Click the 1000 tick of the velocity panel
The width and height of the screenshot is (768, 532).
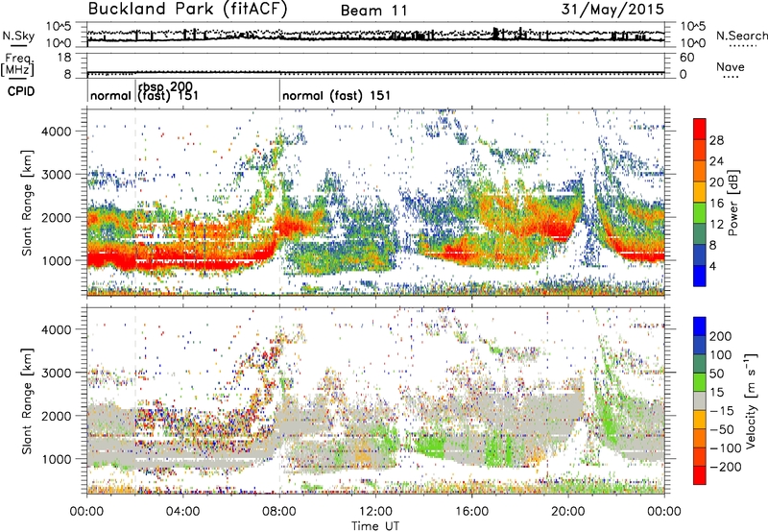pos(56,459)
